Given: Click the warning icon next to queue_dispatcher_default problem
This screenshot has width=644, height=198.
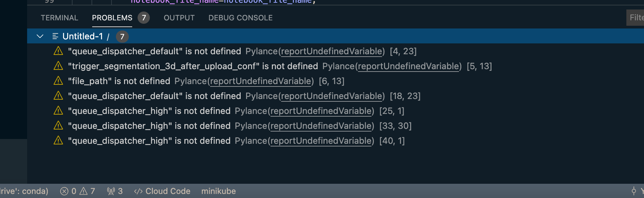Looking at the screenshot, I should pos(59,51).
